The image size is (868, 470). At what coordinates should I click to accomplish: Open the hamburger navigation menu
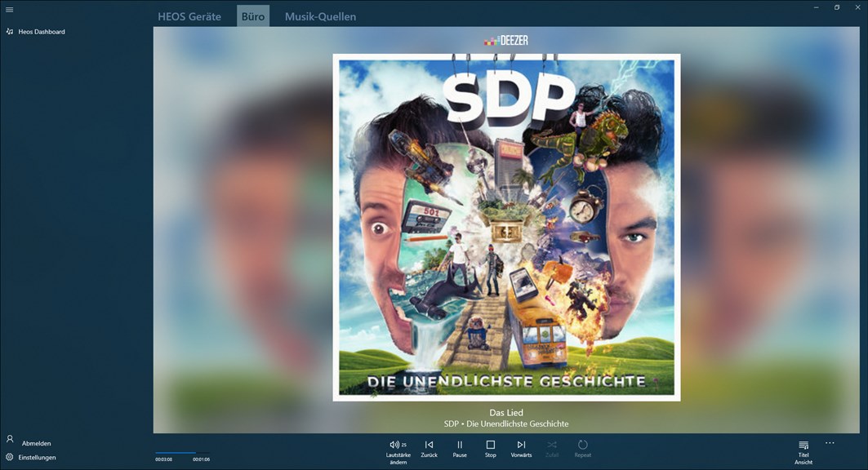click(x=10, y=10)
